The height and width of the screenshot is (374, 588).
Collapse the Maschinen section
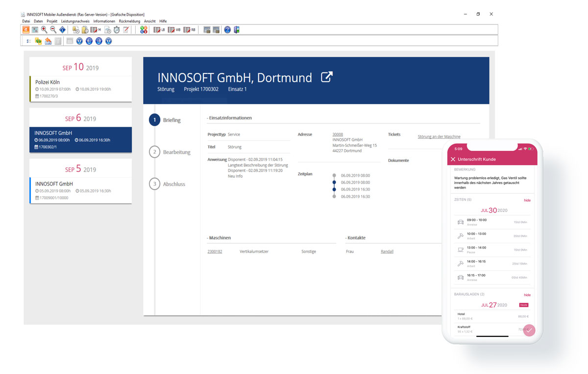pyautogui.click(x=219, y=238)
